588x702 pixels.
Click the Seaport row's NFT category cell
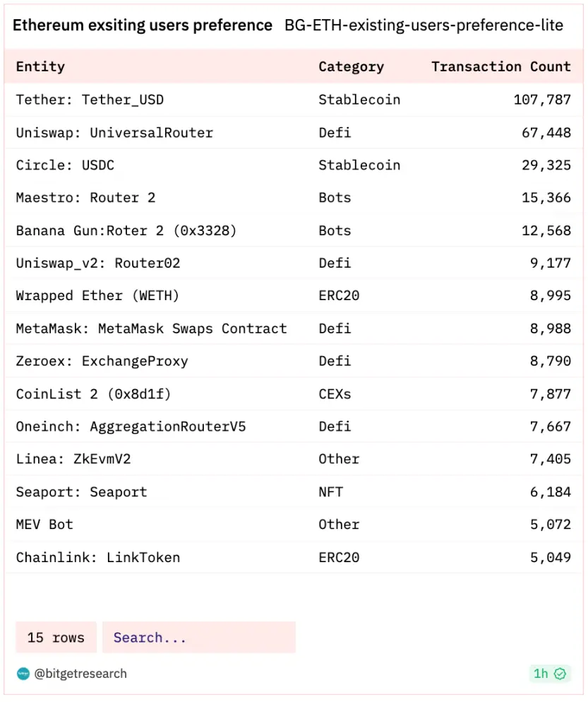point(330,492)
